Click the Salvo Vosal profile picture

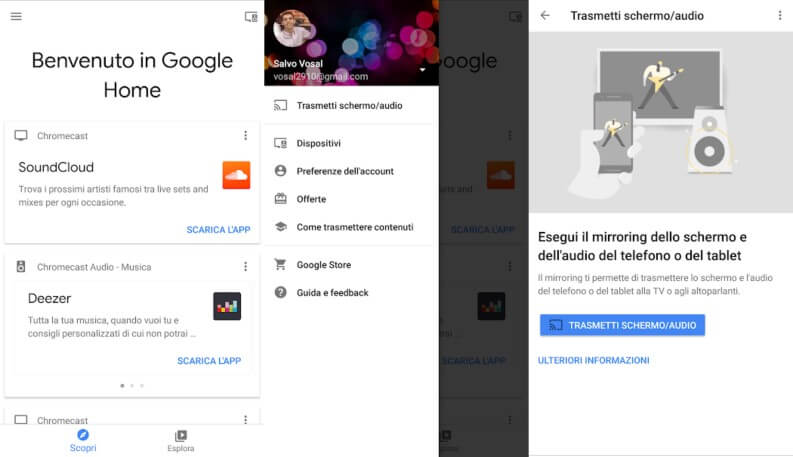point(292,28)
